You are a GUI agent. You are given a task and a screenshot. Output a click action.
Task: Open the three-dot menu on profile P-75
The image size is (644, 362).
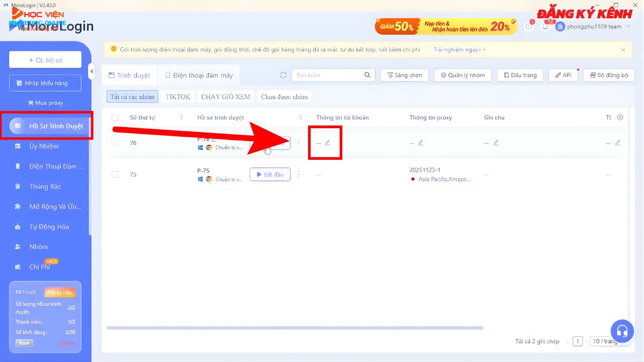point(299,174)
